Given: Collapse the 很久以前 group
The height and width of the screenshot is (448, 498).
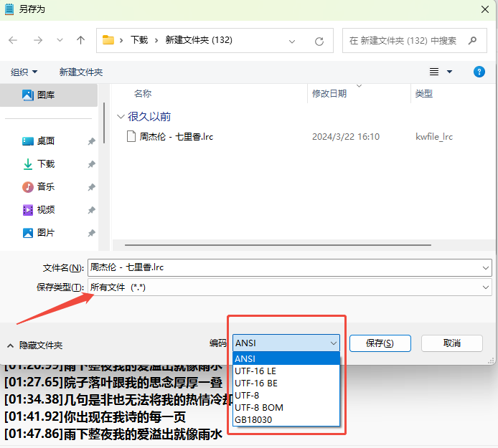Looking at the screenshot, I should point(120,117).
